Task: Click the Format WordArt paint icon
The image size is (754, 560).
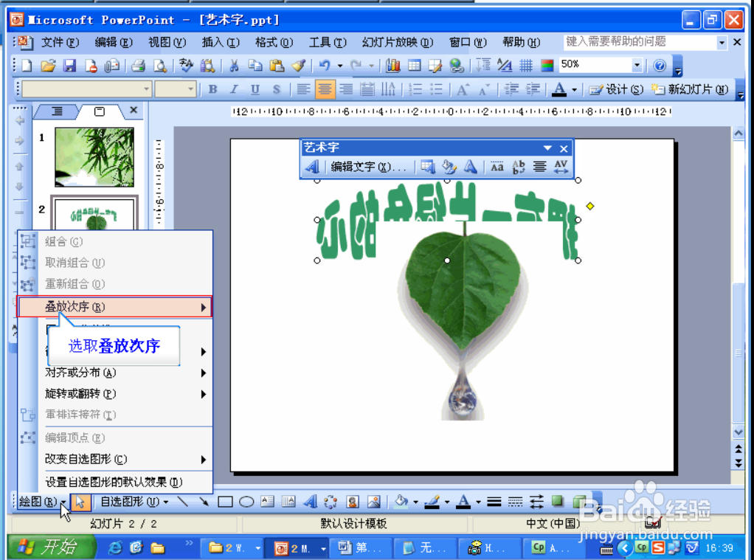Action: 449,167
